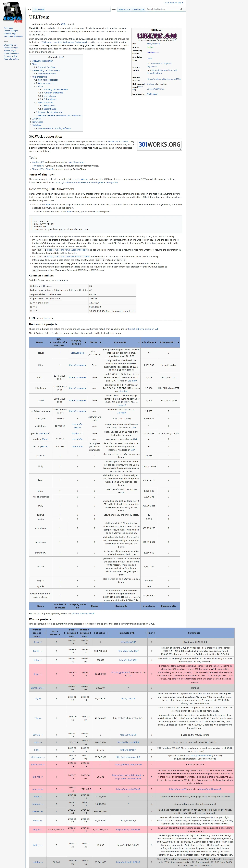Select the View source tab
This screenshot has width=248, height=868.
pos(124,9)
